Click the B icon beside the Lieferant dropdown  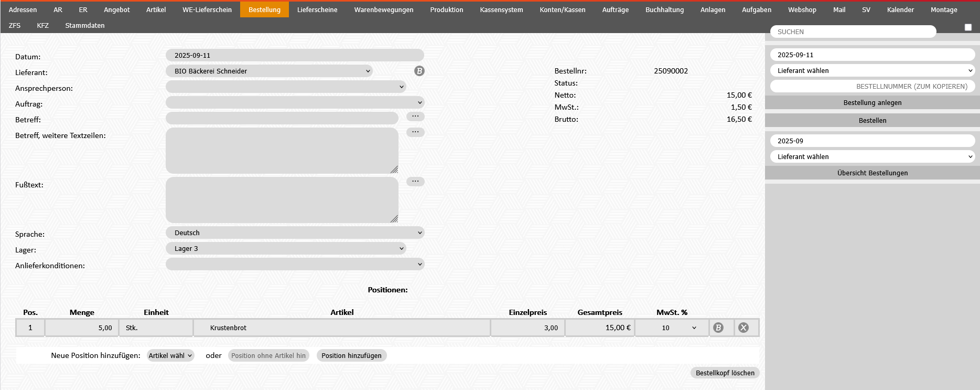(419, 71)
